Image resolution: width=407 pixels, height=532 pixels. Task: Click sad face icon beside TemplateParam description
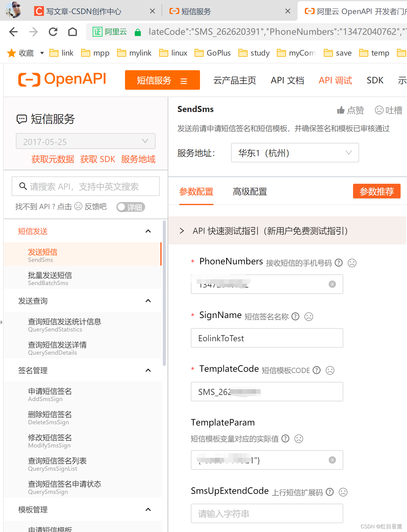299,439
